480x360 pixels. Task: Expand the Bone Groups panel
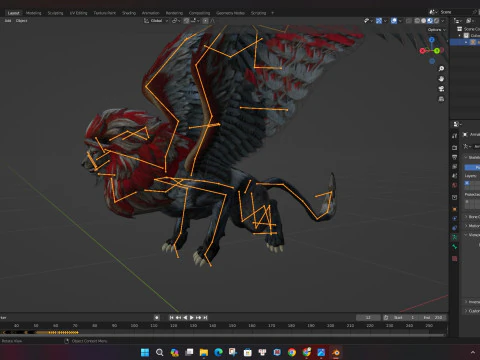(472, 217)
